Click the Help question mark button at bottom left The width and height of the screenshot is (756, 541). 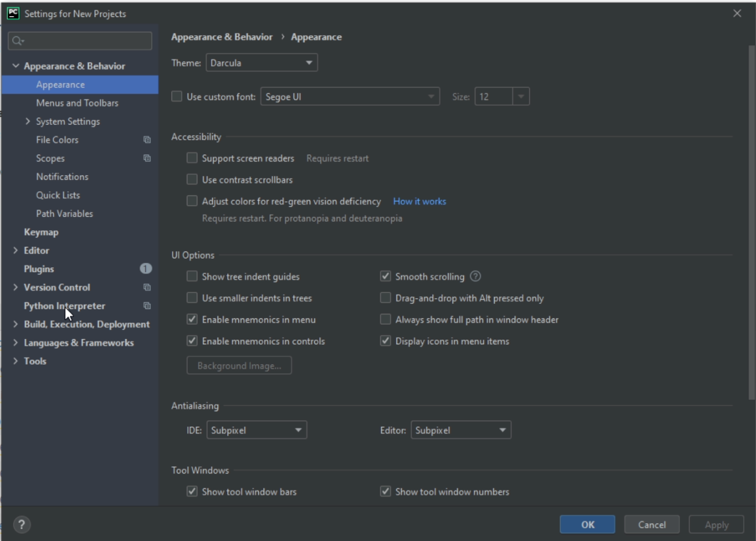21,525
